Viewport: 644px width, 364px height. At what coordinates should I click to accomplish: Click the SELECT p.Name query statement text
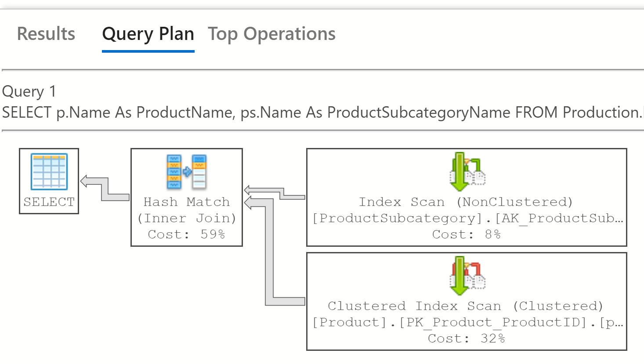pos(322,112)
